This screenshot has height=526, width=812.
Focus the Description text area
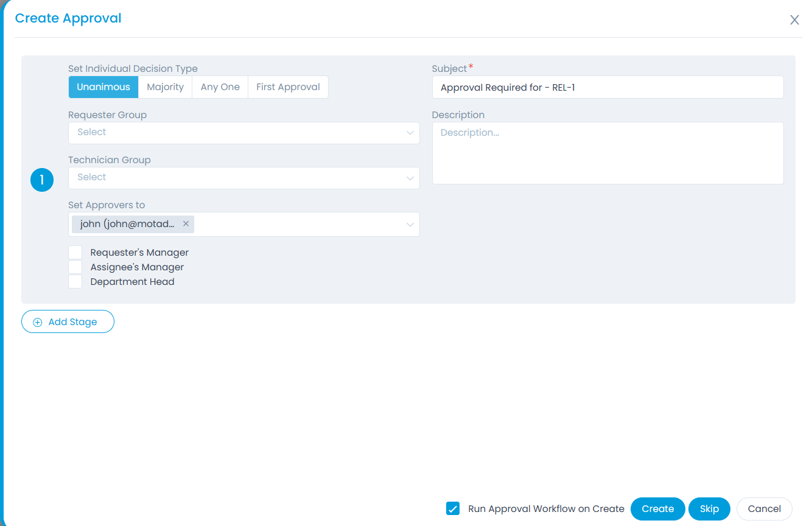pos(607,153)
